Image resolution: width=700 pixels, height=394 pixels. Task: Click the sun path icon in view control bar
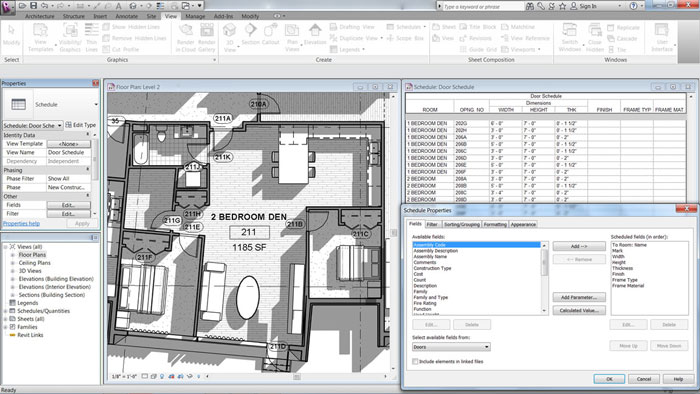(x=162, y=377)
